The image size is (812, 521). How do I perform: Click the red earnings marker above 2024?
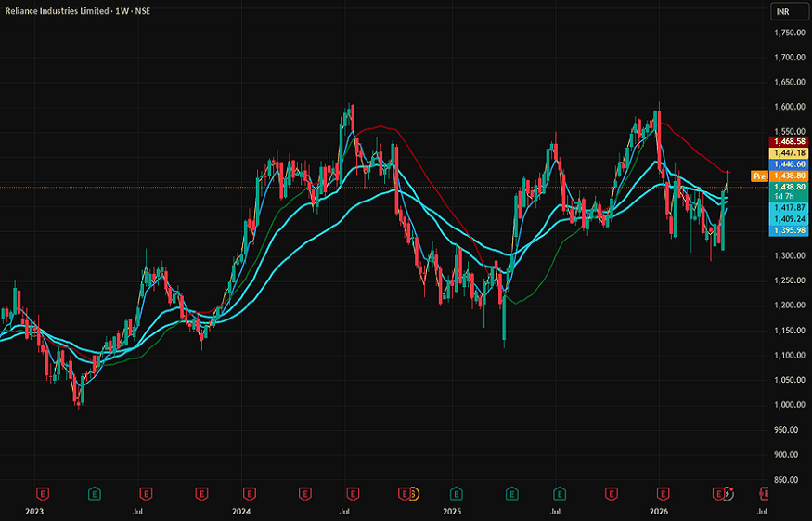[x=249, y=493]
